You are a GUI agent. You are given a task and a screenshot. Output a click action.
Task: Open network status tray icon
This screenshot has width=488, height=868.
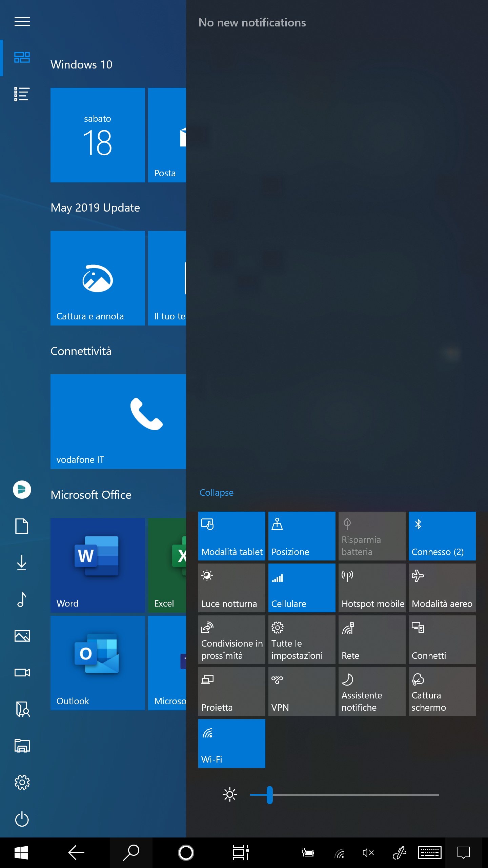coord(340,853)
